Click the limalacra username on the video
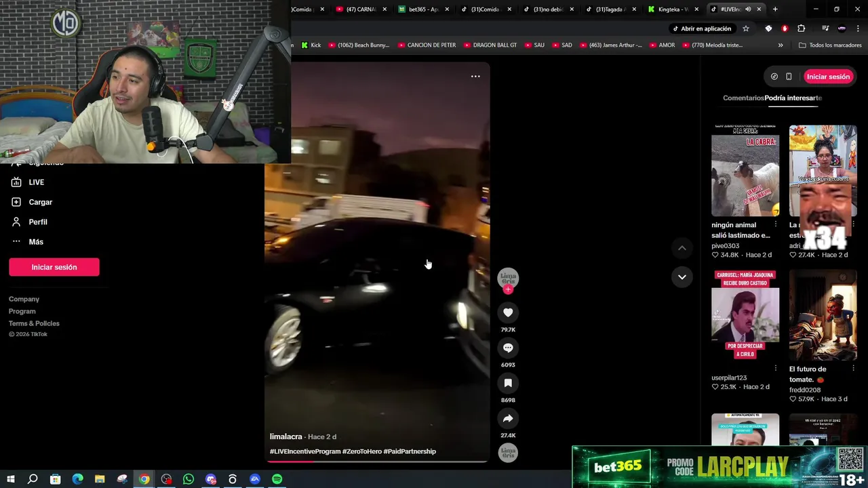The width and height of the screenshot is (868, 488). (x=286, y=436)
